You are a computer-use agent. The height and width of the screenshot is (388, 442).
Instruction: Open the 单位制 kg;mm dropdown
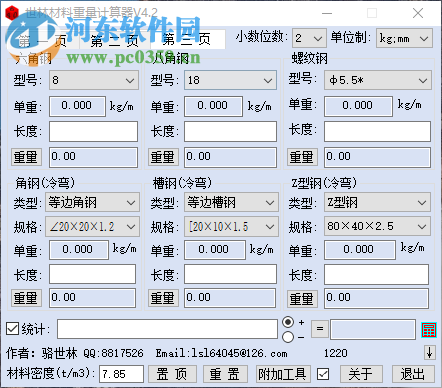(404, 38)
